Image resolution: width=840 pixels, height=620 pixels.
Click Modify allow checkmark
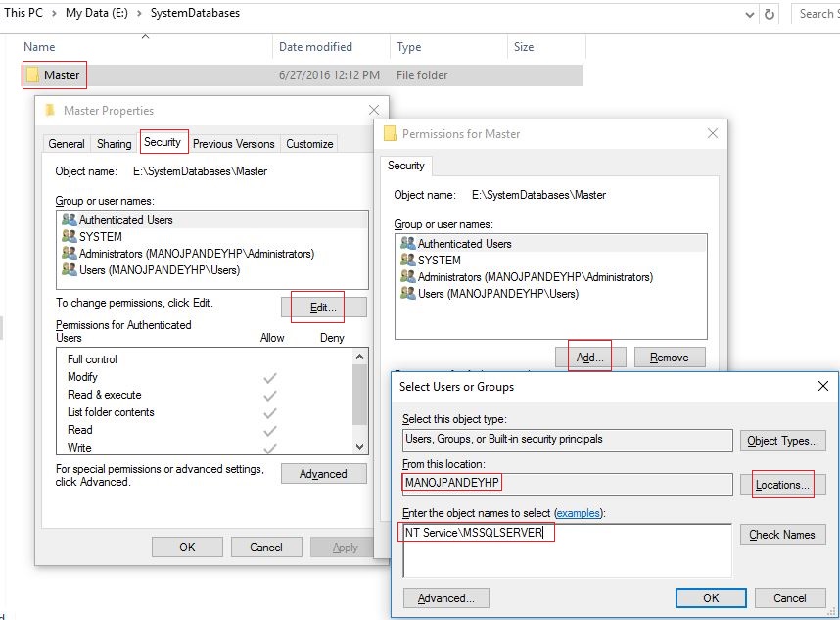point(270,378)
